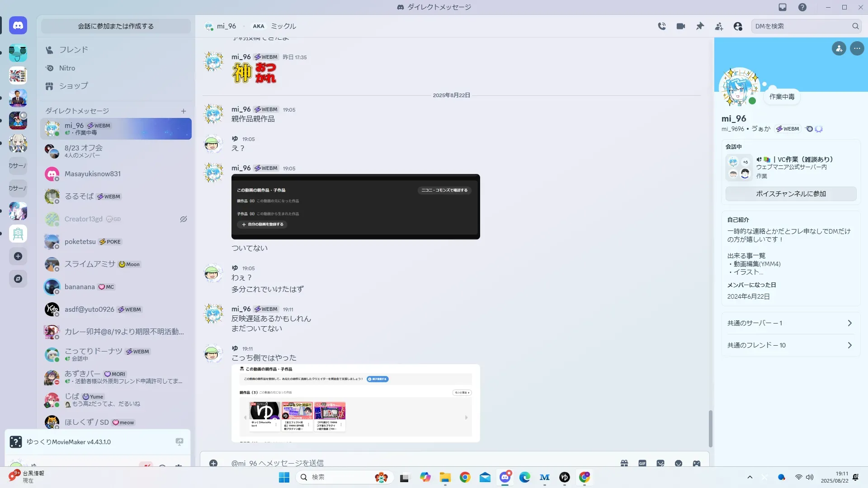Add friends to this DM
868x488 pixels.
click(x=719, y=26)
